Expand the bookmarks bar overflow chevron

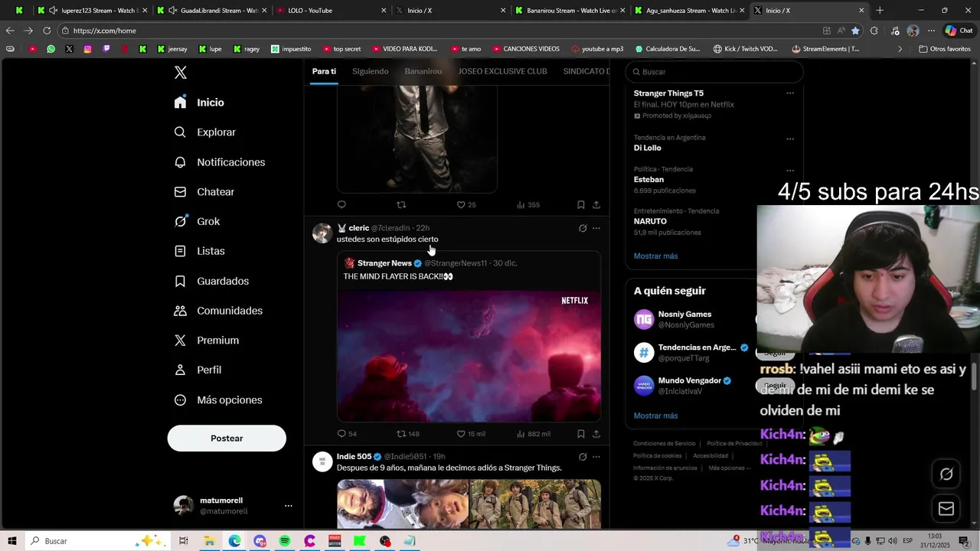click(x=900, y=49)
